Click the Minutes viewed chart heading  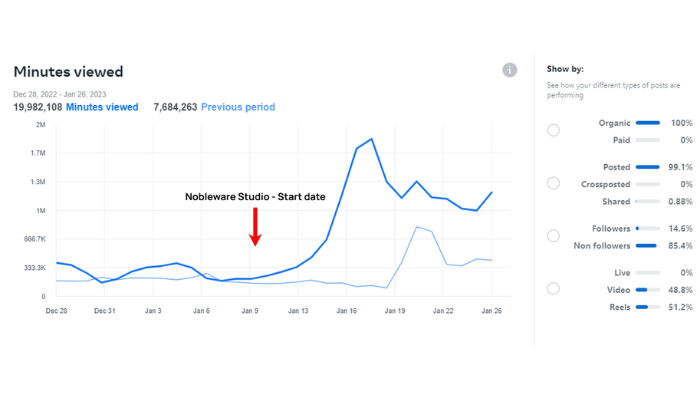pyautogui.click(x=68, y=72)
